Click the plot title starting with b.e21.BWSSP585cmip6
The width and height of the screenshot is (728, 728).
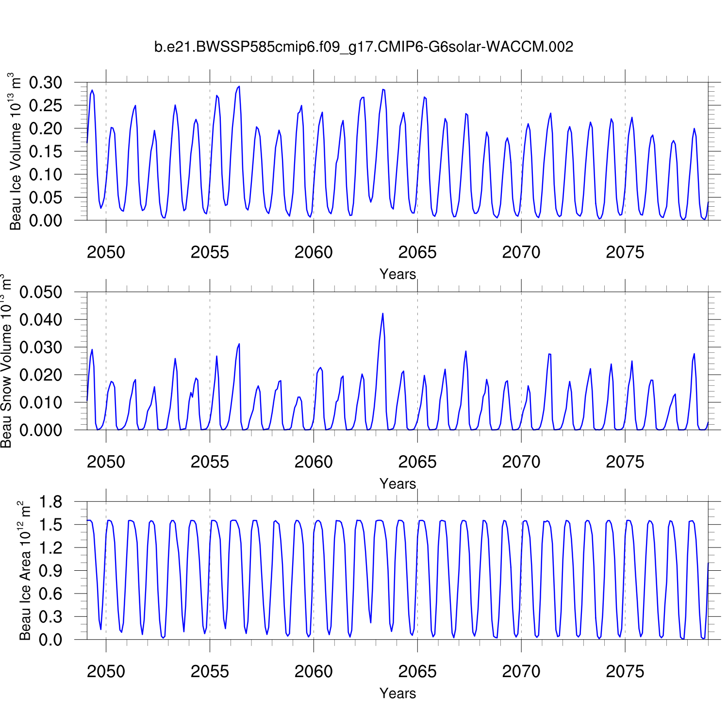coord(364,47)
